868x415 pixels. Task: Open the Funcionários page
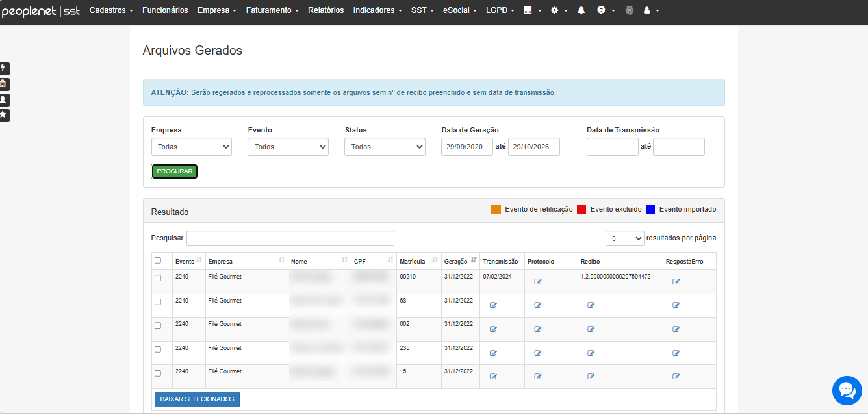pos(165,10)
